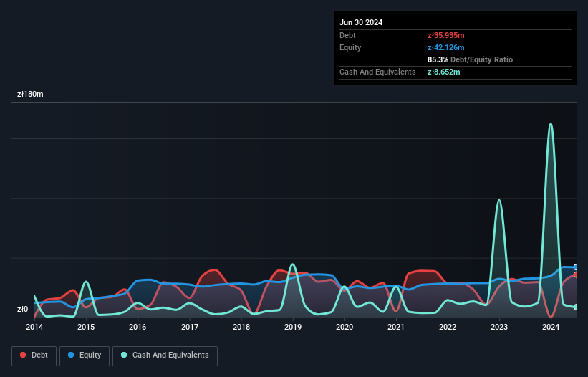
Task: Select the red Debt endpoint marker on chart
Action: point(576,275)
